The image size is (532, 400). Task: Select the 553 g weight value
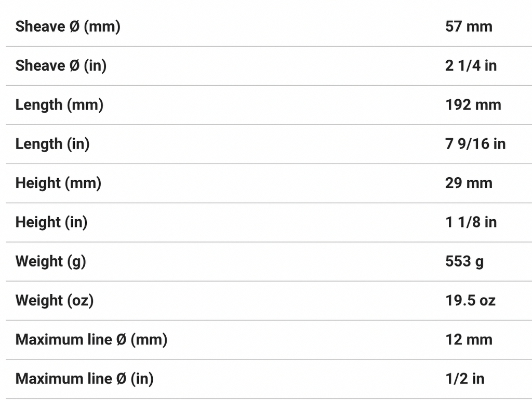[x=464, y=261]
